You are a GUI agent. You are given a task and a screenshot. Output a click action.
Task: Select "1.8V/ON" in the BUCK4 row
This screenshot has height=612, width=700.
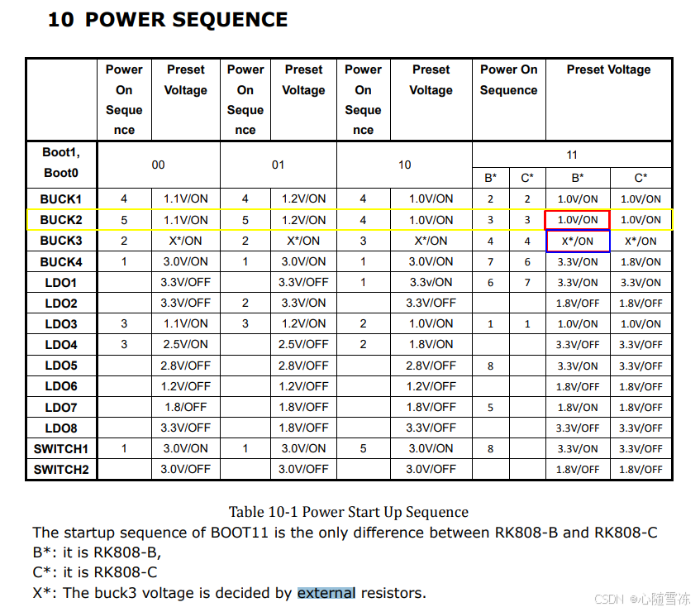click(640, 262)
